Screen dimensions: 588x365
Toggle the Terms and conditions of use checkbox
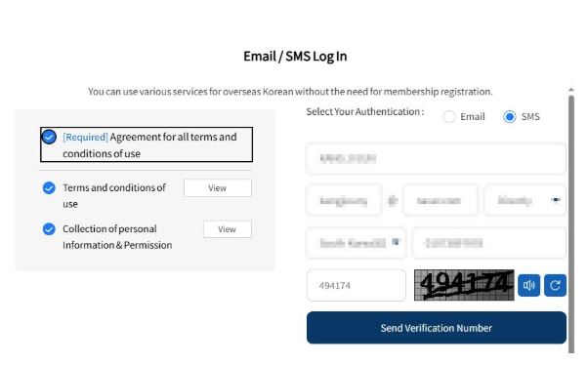tap(49, 187)
